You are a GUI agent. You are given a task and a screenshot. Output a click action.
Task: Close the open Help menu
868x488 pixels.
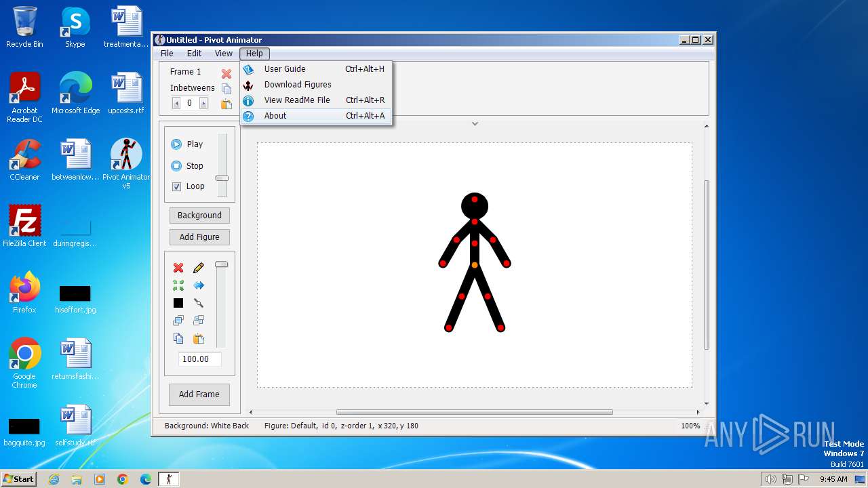point(254,54)
